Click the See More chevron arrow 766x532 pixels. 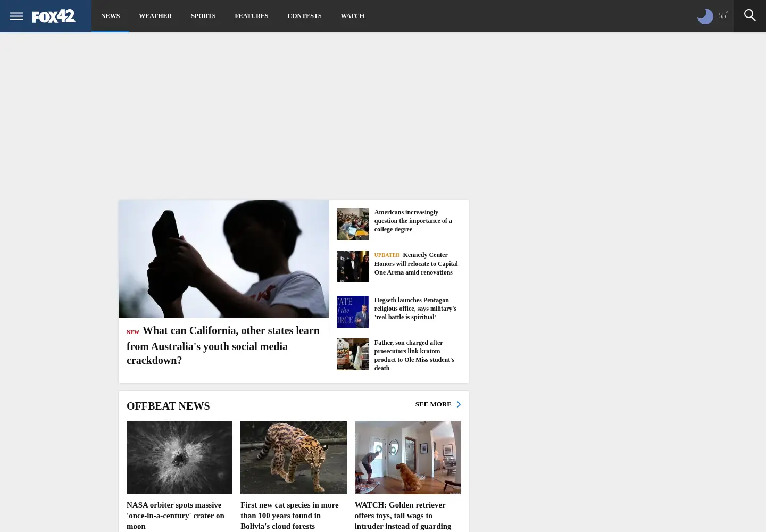[x=459, y=404]
